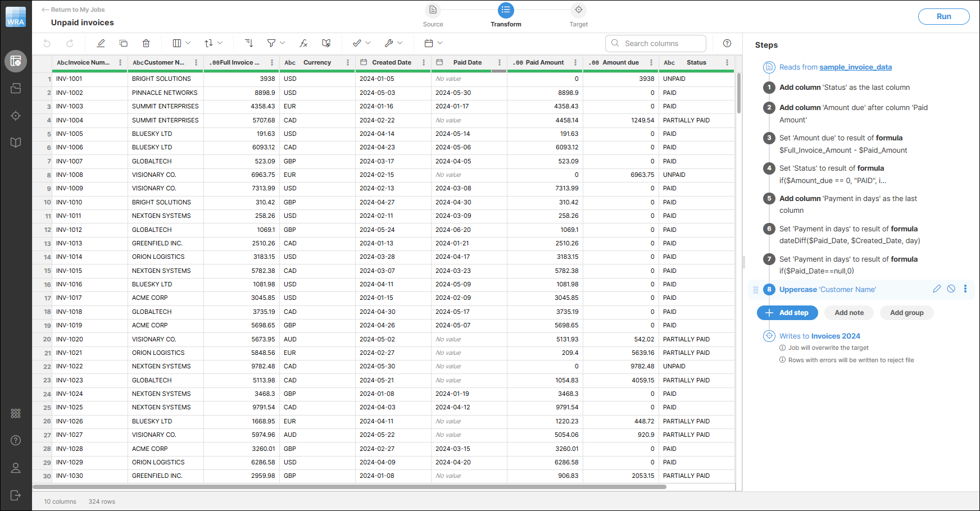Open the apps grid in the sidebar
The image size is (980, 511).
16,413
